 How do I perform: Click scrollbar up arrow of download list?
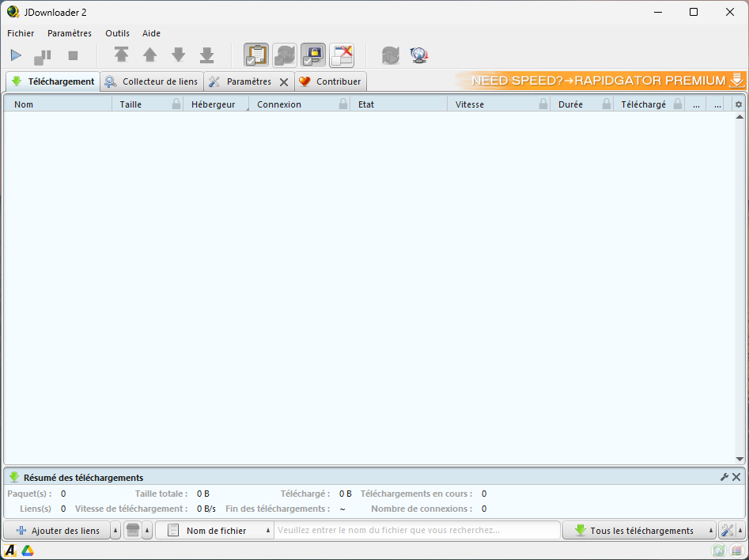pos(740,116)
